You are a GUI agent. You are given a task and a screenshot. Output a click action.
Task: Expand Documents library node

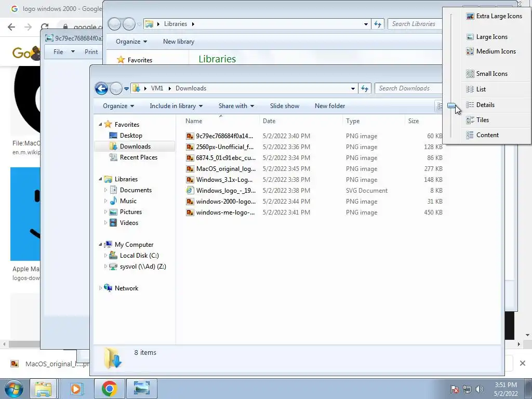(x=105, y=190)
